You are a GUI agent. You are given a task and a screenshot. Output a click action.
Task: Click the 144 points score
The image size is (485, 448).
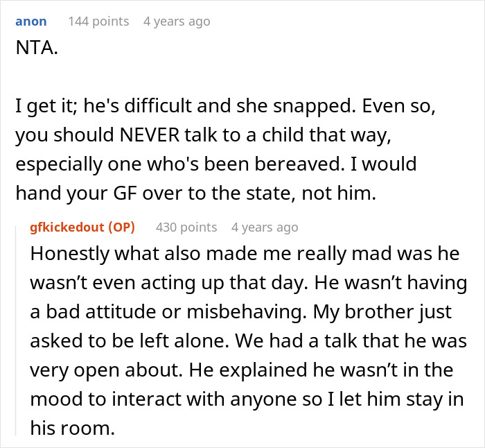(98, 21)
